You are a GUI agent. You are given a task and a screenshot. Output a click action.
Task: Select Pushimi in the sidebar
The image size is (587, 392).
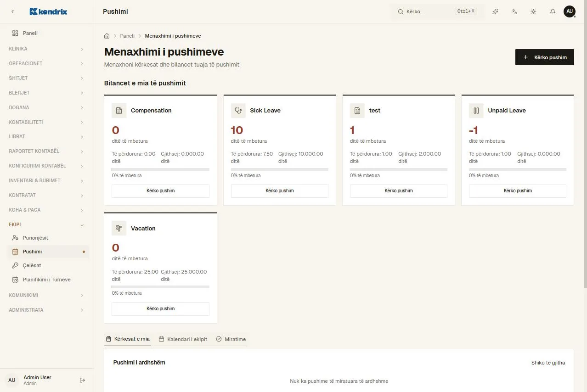tap(48, 252)
